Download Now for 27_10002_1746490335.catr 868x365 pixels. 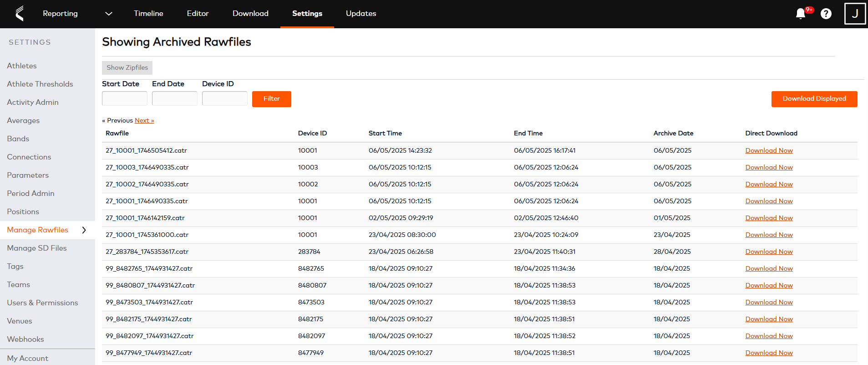[769, 185]
